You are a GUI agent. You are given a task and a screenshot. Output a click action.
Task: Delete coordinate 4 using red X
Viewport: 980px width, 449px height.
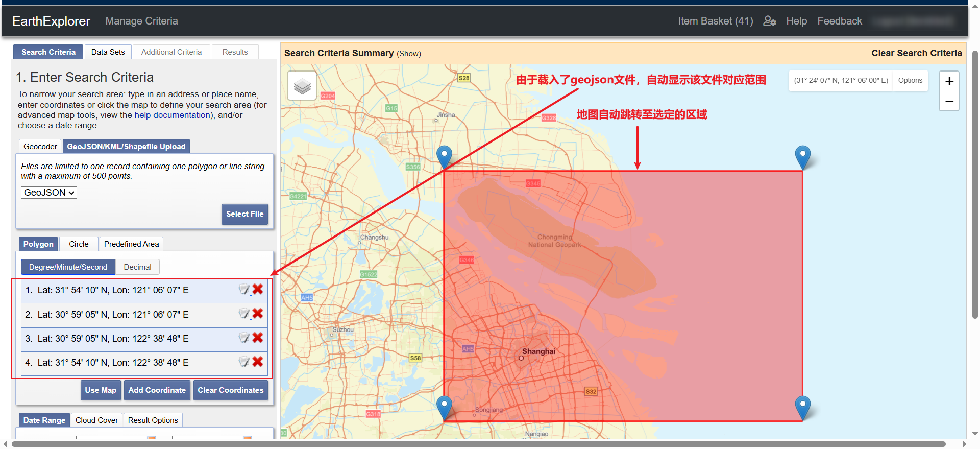click(258, 362)
